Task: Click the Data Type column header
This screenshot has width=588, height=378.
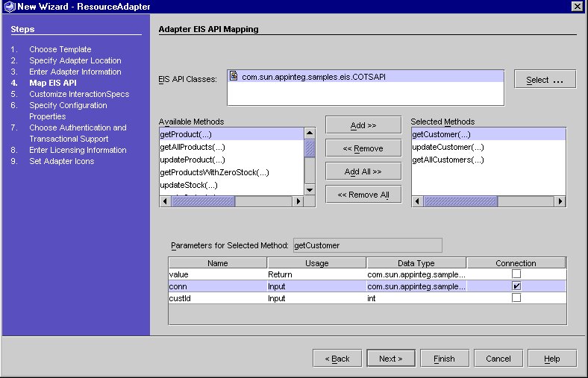Action: [416, 263]
